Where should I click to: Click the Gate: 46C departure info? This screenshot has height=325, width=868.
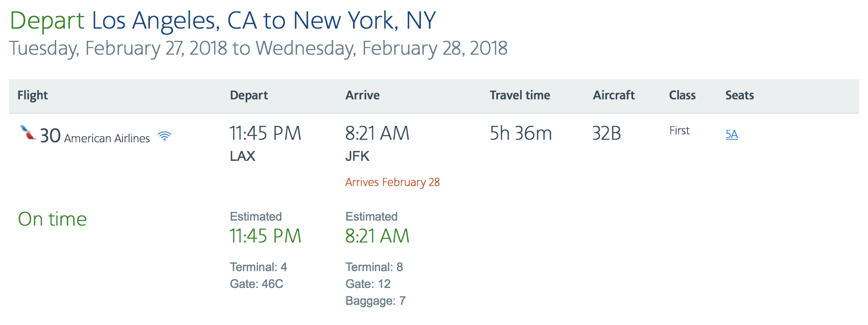click(x=256, y=284)
